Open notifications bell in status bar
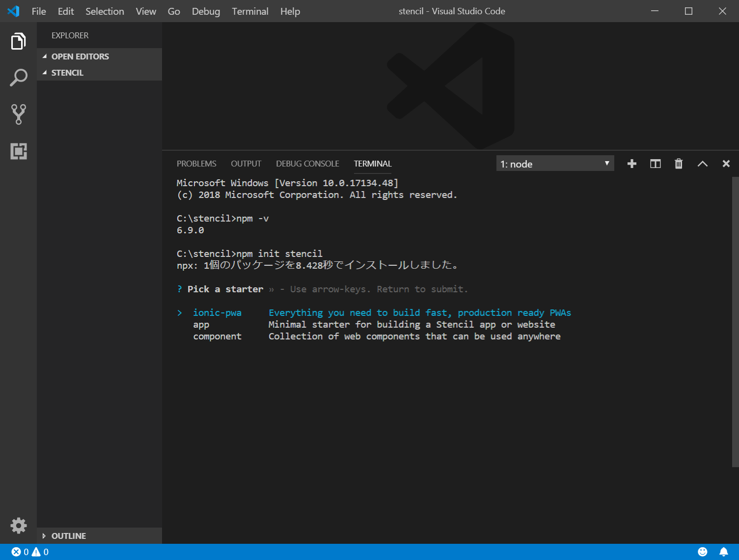This screenshot has width=739, height=560. (724, 552)
